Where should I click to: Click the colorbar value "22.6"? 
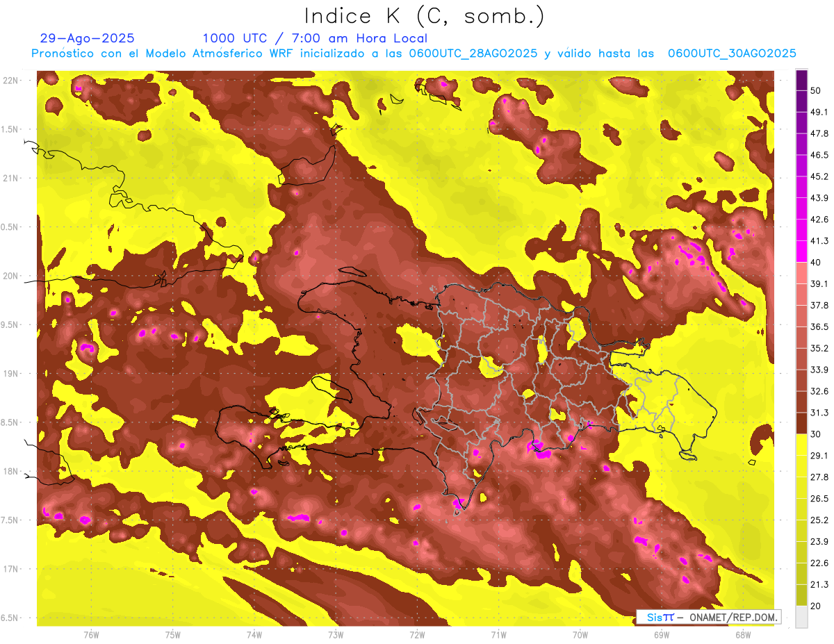click(x=819, y=563)
